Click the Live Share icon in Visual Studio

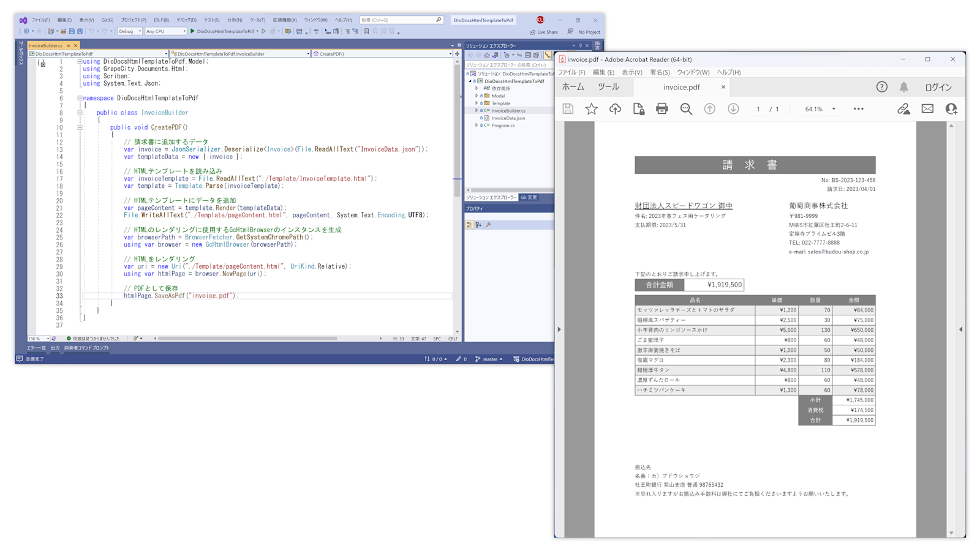(x=532, y=32)
